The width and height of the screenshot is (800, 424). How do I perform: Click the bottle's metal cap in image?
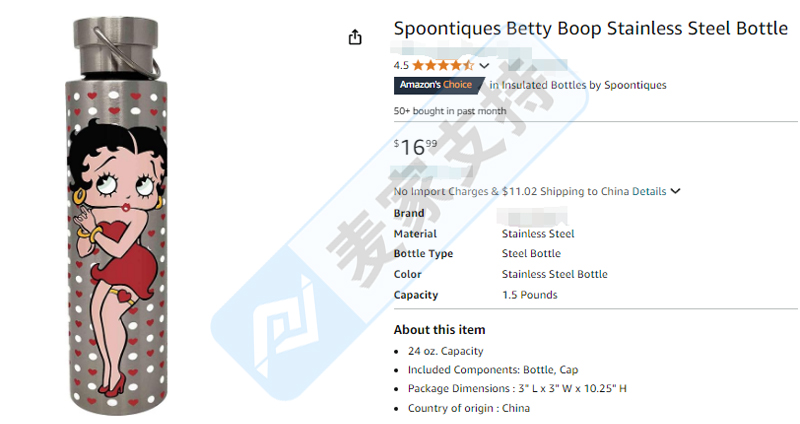pyautogui.click(x=116, y=47)
